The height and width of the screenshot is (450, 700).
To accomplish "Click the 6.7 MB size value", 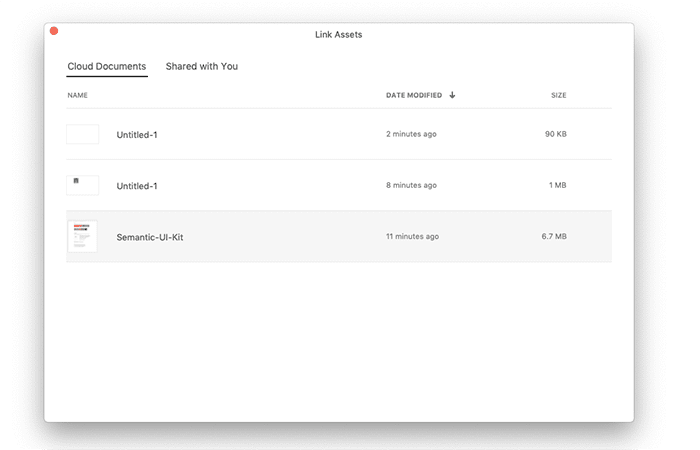I will click(x=554, y=237).
